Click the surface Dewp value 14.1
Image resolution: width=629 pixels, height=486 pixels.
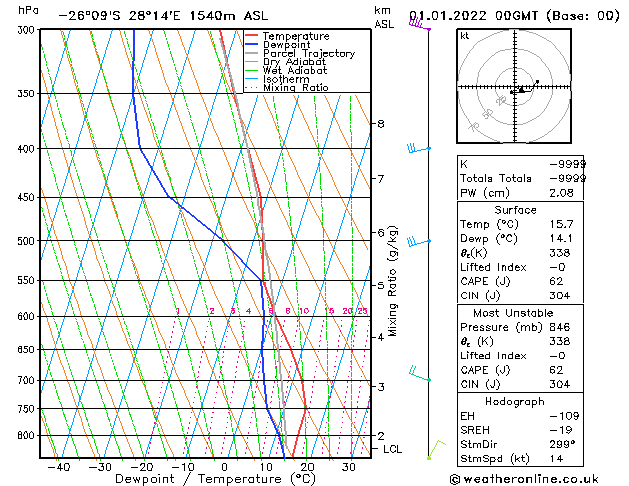tap(561, 239)
